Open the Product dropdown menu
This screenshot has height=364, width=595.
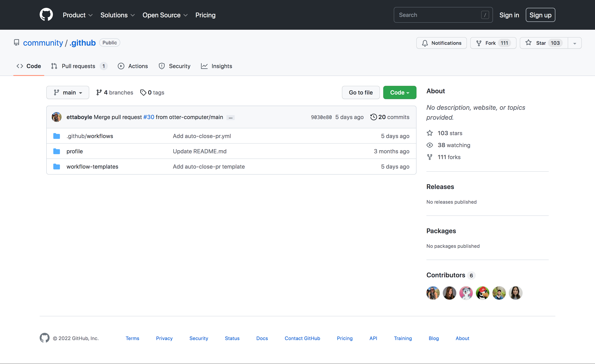click(x=77, y=15)
